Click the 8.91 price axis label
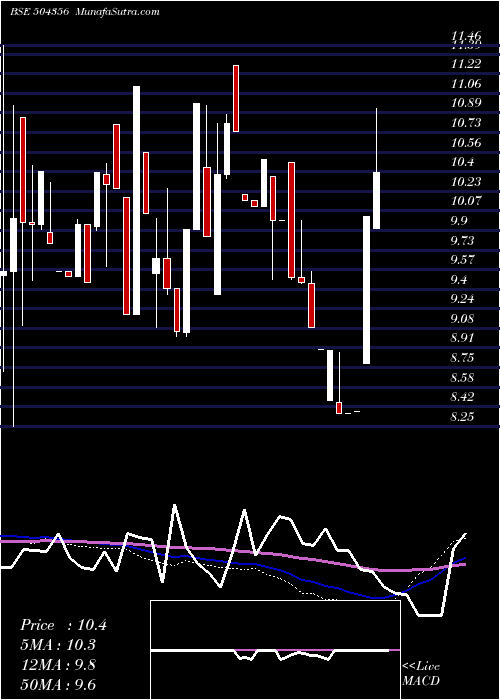Viewport: 500px width, 700px height. [462, 338]
